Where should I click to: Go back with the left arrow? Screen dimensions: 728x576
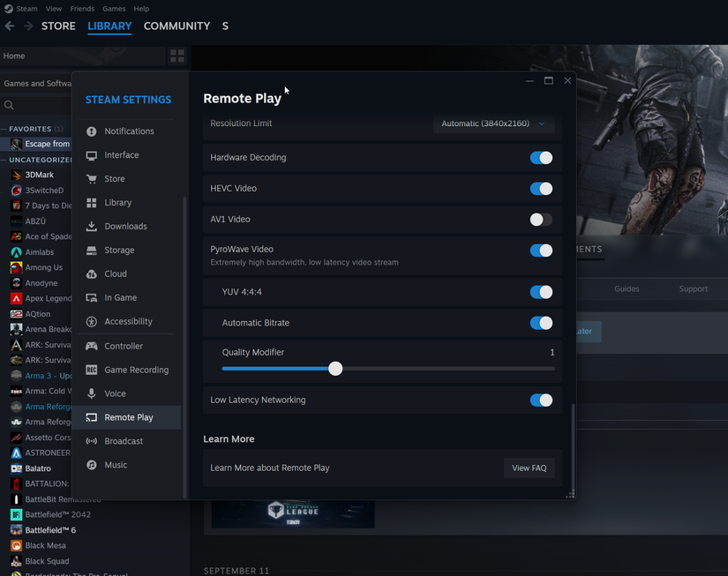(x=10, y=26)
